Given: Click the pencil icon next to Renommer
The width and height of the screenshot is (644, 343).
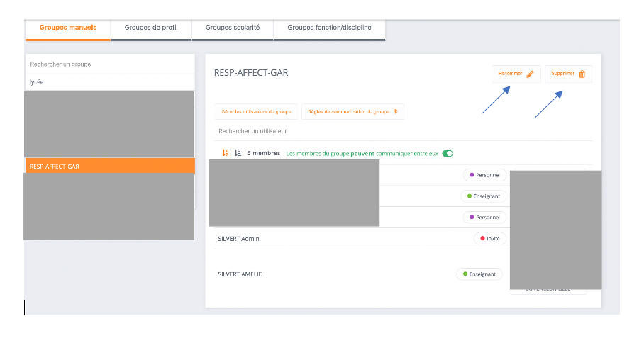Looking at the screenshot, I should [530, 74].
